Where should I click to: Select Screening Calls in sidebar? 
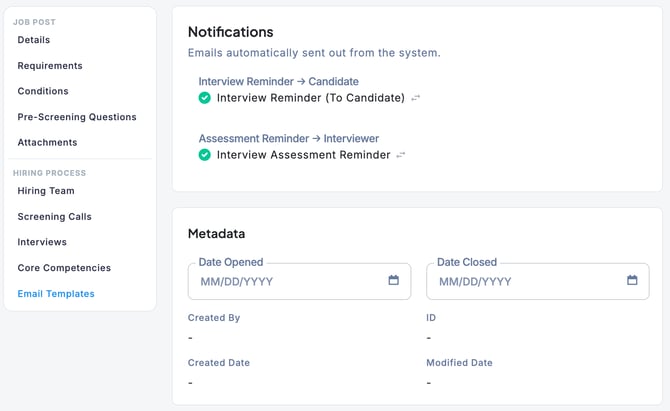click(x=53, y=216)
